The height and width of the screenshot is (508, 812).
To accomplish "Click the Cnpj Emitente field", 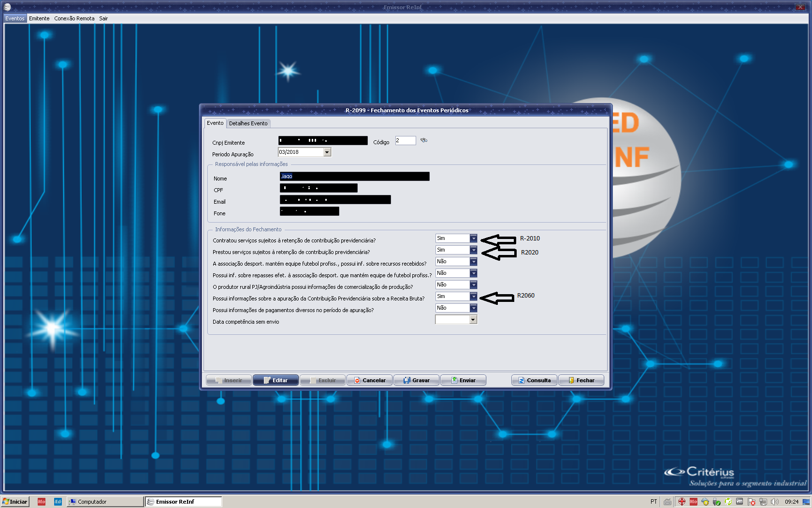I will point(323,140).
